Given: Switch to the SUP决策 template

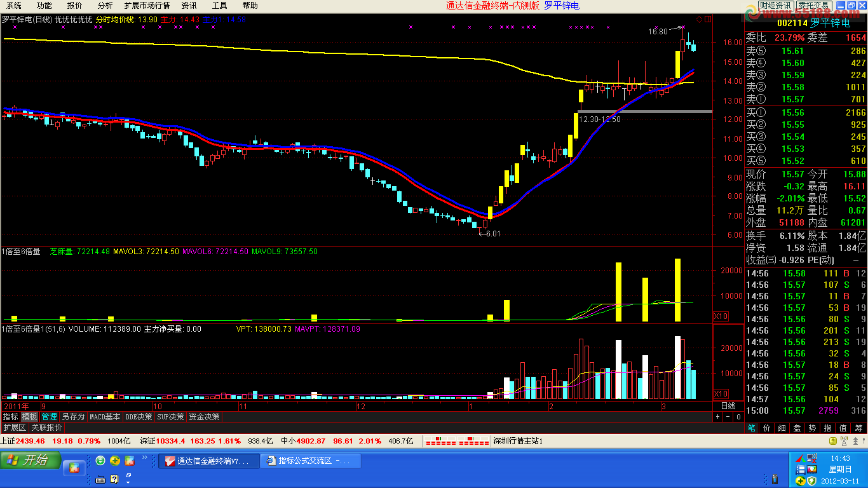Looking at the screenshot, I should pos(171,417).
